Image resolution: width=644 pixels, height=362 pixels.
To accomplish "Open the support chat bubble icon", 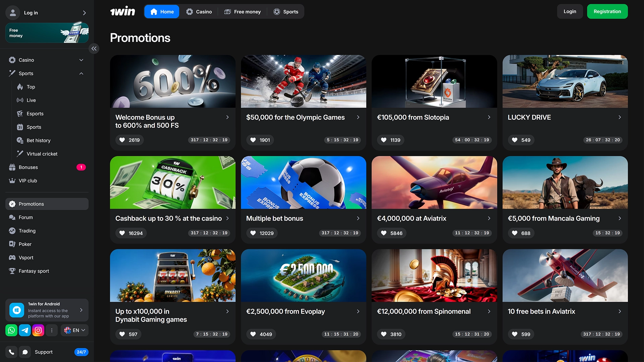I will (x=25, y=352).
